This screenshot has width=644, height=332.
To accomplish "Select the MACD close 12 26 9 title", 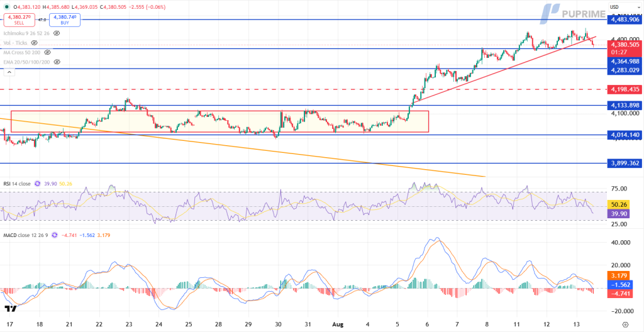I will pos(26,235).
